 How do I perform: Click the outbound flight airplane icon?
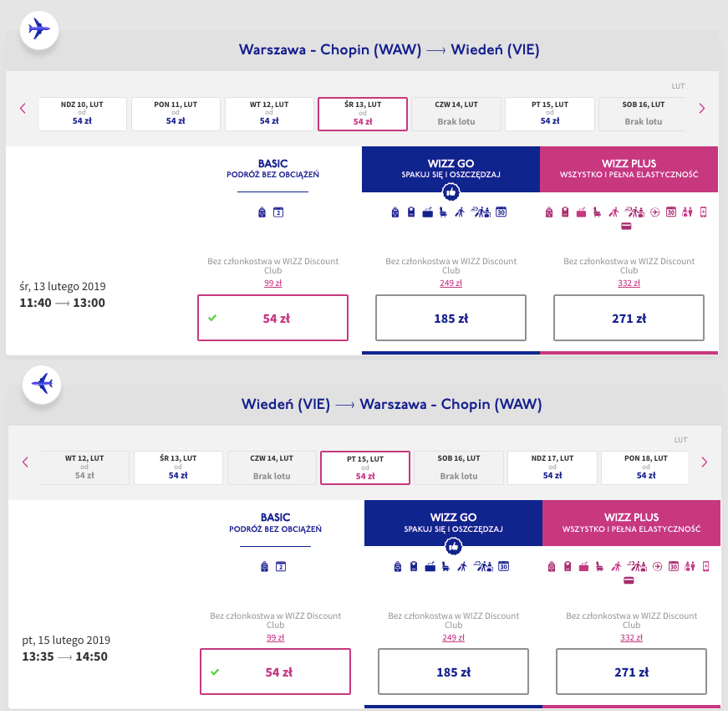click(39, 29)
